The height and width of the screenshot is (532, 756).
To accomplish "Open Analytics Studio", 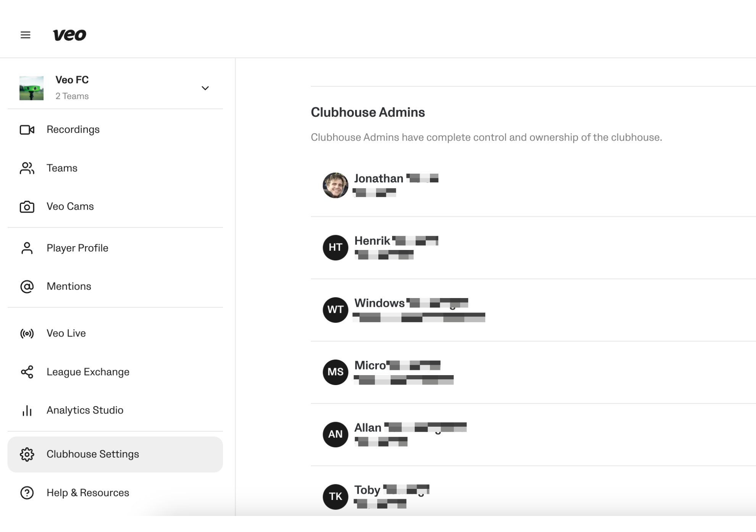I will pyautogui.click(x=85, y=410).
